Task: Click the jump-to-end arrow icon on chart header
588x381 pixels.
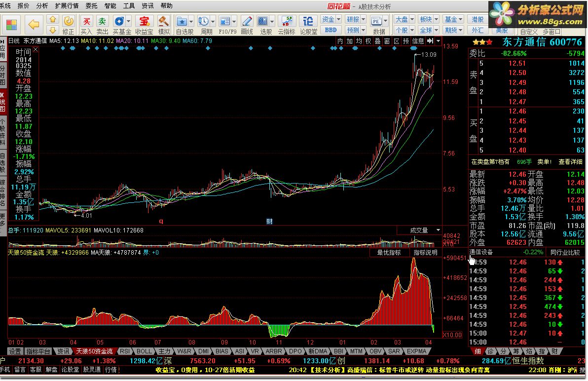Action: click(430, 41)
